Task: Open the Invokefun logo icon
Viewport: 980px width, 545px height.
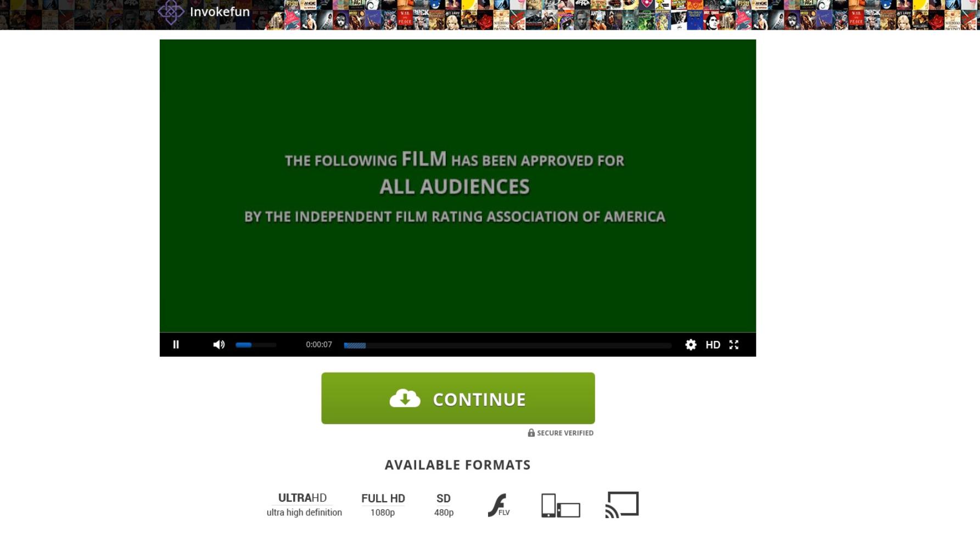Action: pos(171,12)
